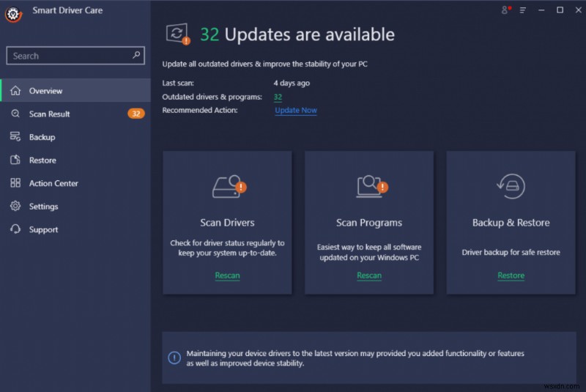The height and width of the screenshot is (392, 586).
Task: Select Restore in the sidebar
Action: coord(75,160)
